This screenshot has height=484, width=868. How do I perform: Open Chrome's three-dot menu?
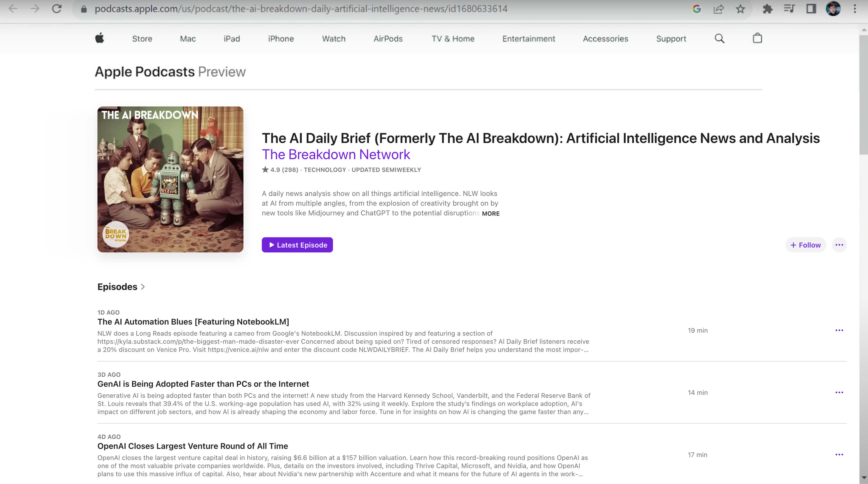point(854,9)
